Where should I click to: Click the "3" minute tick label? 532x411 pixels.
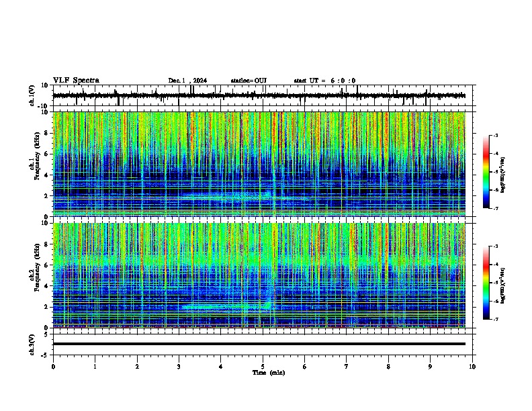[x=179, y=367]
